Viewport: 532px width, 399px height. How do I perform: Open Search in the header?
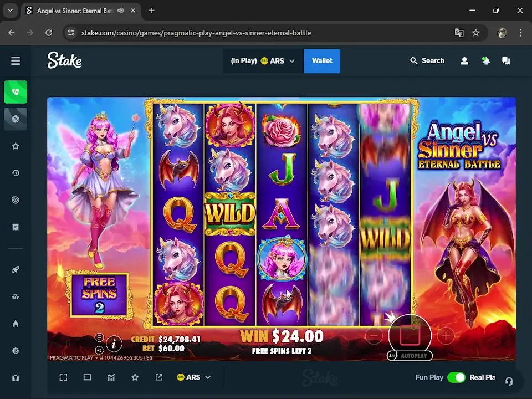click(x=427, y=61)
